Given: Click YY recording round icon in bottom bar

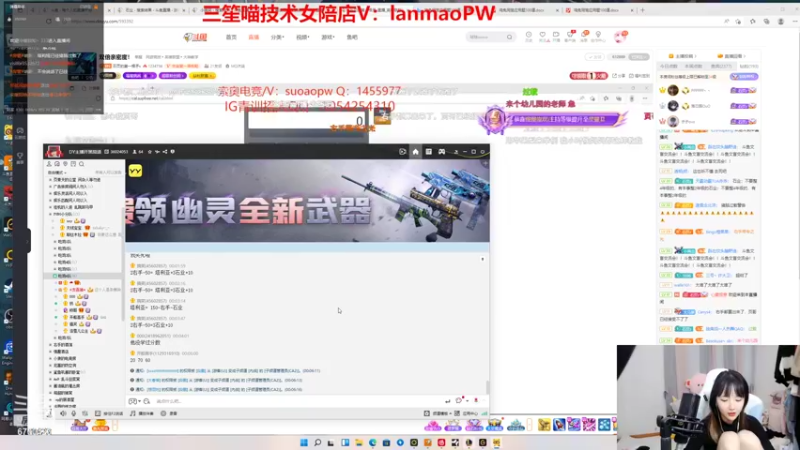Looking at the screenshot, I should (163, 413).
